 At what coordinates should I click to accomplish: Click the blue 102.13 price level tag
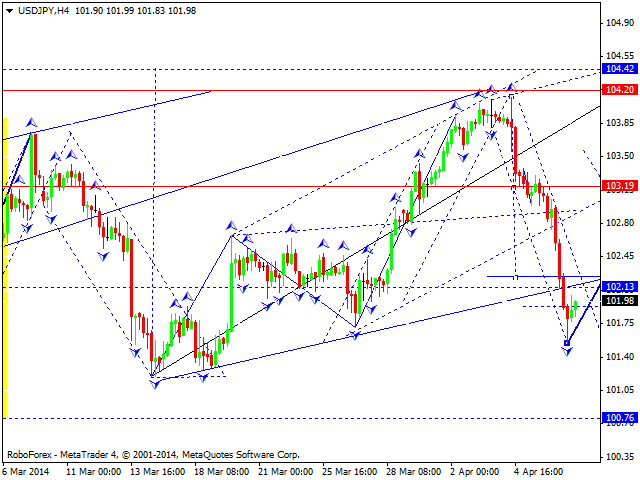coord(620,287)
